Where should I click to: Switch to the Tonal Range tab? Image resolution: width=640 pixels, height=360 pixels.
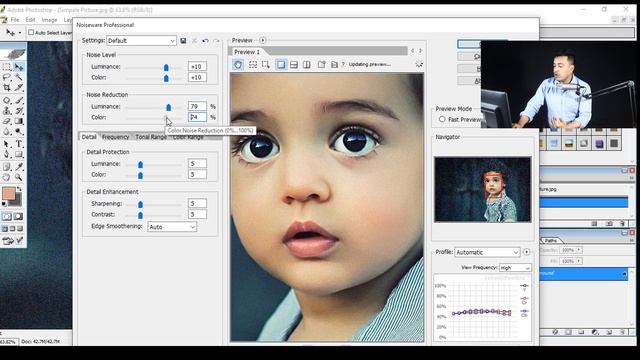(151, 137)
